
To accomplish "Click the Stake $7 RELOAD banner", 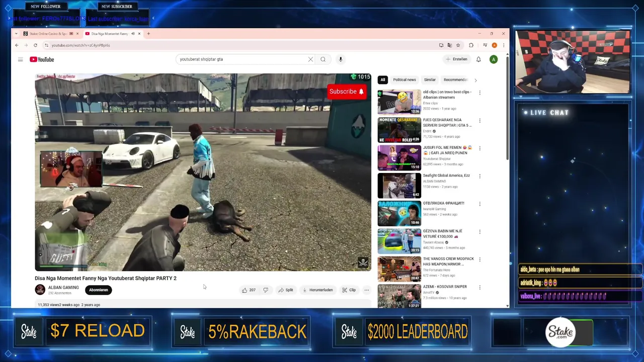I will click(83, 331).
